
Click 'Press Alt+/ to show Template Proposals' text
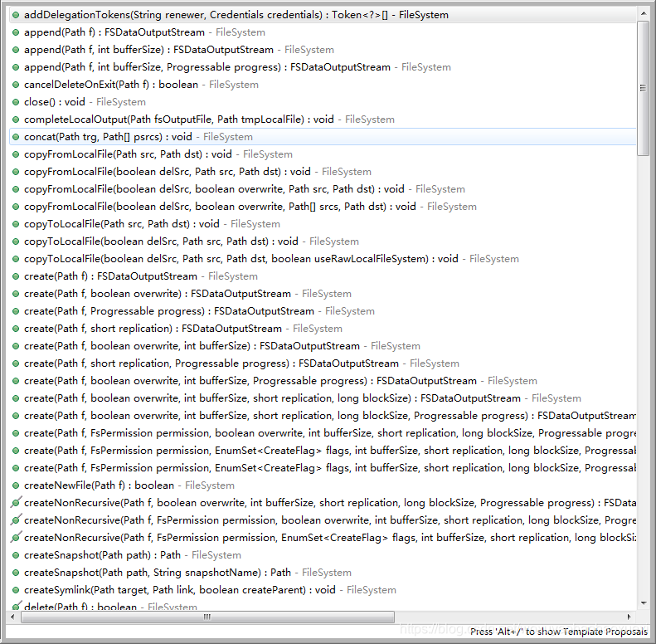tap(558, 632)
